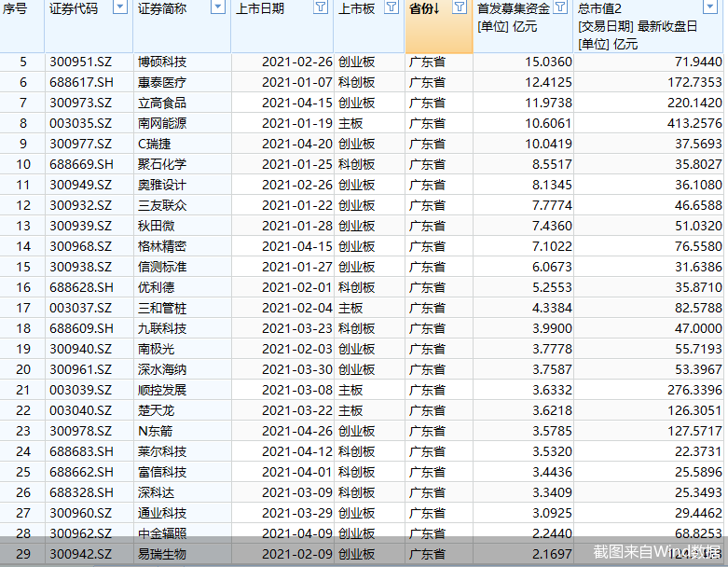Click market cap value 413.2576
This screenshot has height=567, width=728.
coord(694,123)
